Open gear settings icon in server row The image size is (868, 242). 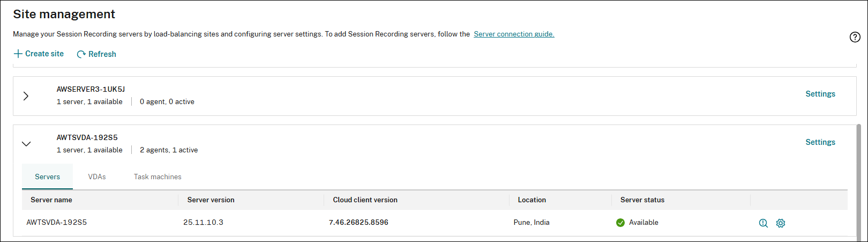pos(781,223)
